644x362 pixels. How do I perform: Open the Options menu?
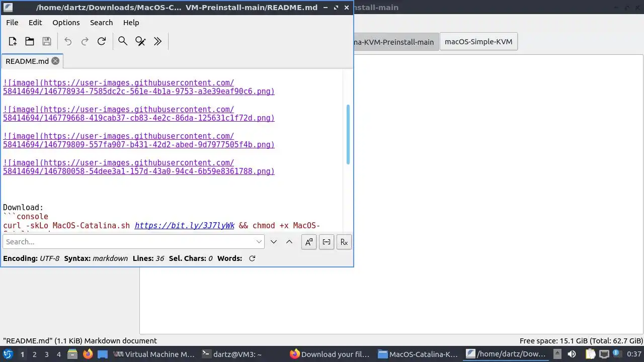[x=66, y=23]
